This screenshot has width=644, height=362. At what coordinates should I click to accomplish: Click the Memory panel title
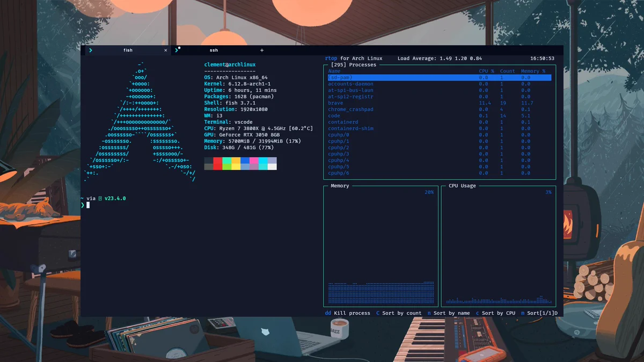340,186
